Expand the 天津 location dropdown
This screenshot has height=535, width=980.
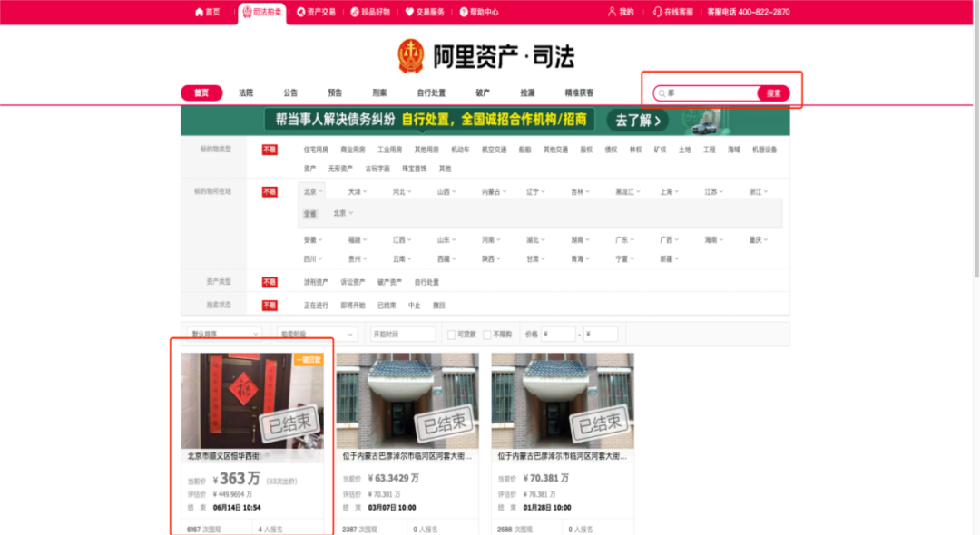(358, 191)
